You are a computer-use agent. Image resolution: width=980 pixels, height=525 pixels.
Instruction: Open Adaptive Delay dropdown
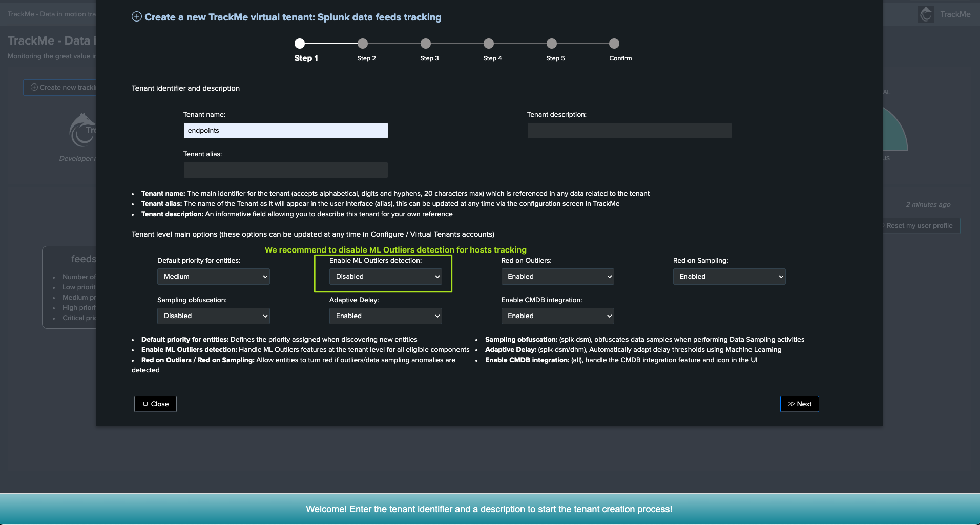point(385,316)
